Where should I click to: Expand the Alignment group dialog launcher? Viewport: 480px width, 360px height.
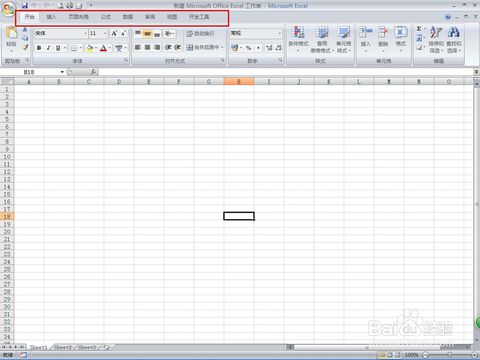pyautogui.click(x=223, y=60)
